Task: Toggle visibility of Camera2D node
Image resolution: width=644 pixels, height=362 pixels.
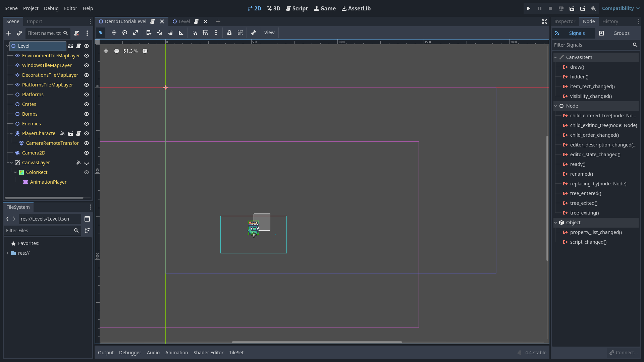Action: (x=87, y=153)
